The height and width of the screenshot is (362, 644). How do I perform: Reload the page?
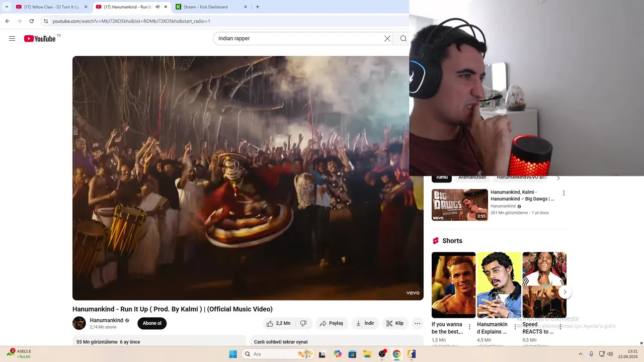[x=32, y=21]
